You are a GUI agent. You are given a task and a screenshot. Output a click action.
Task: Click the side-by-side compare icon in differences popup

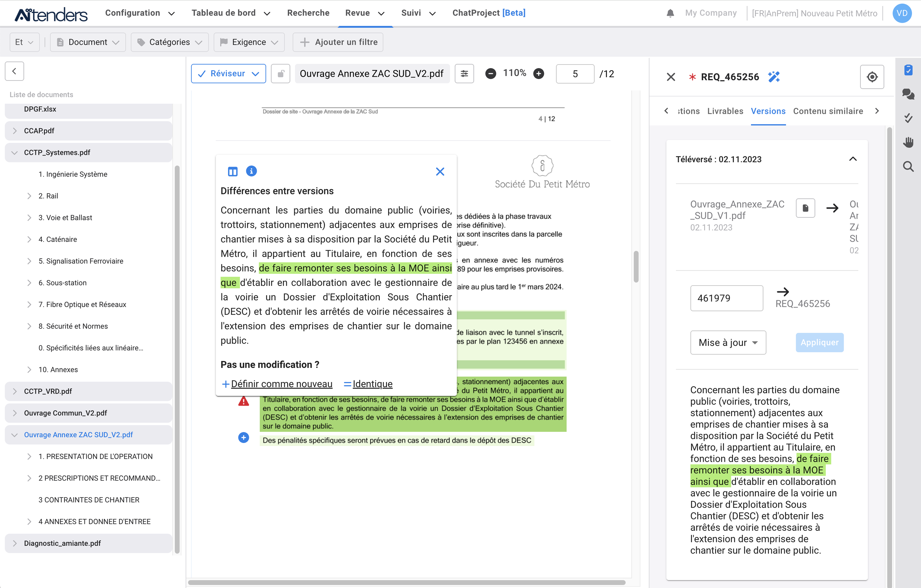coord(232,171)
